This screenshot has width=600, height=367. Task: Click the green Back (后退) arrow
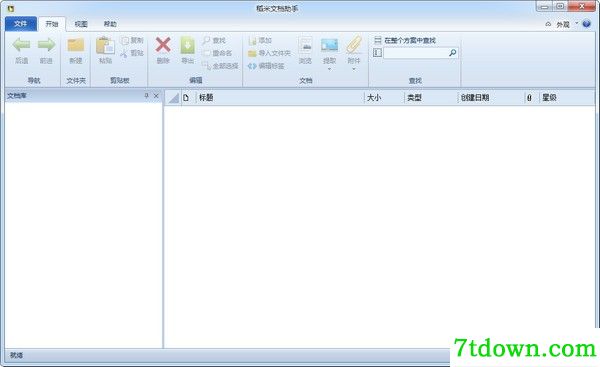coord(21,45)
